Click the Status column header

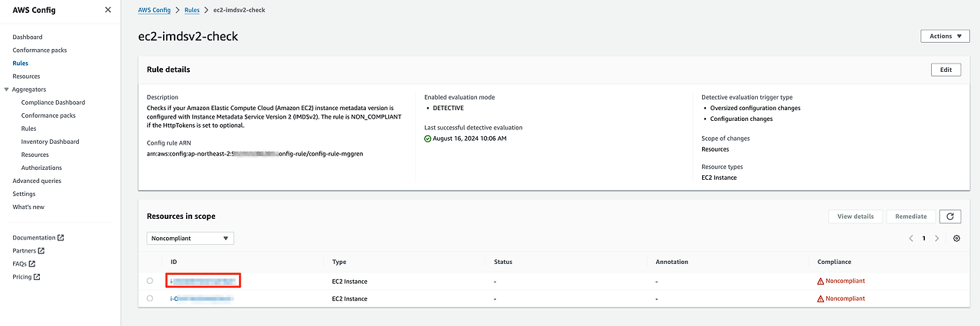[503, 262]
